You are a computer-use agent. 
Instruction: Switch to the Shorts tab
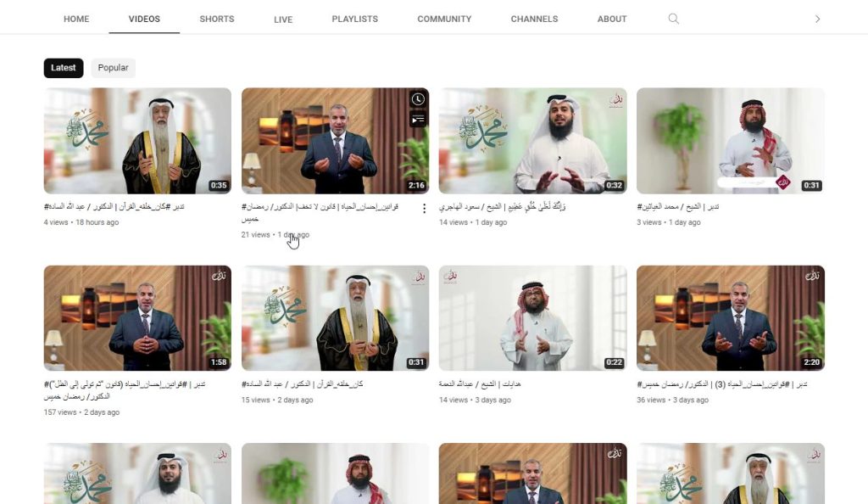point(217,19)
